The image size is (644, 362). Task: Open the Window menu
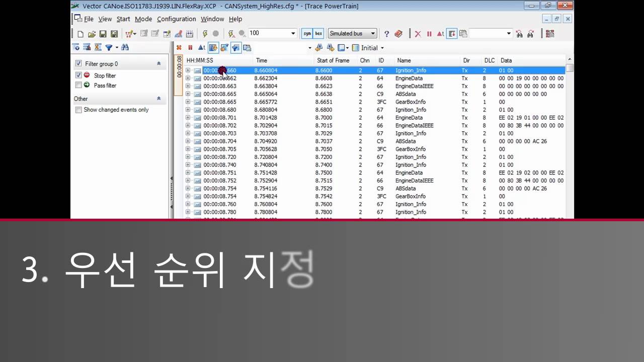click(x=212, y=19)
